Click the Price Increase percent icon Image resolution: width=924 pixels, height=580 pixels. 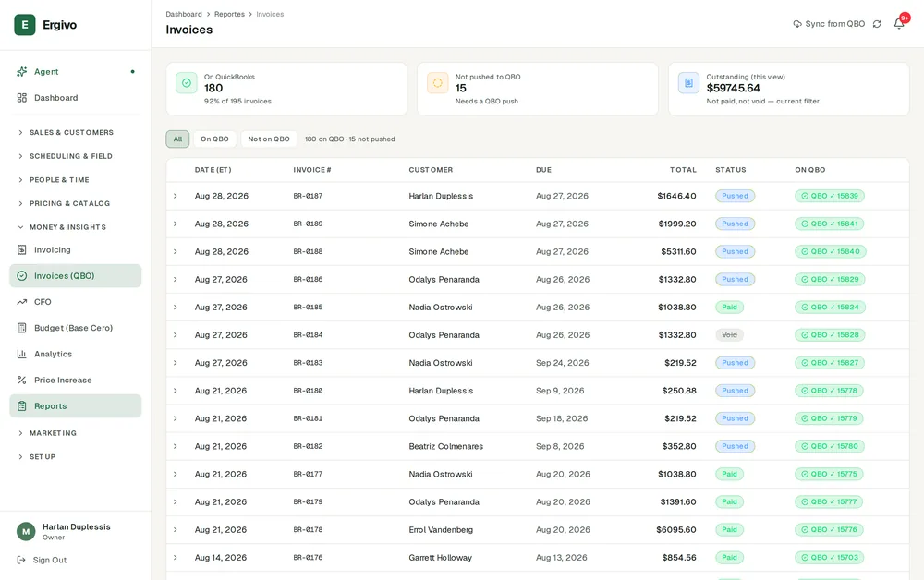pos(22,380)
